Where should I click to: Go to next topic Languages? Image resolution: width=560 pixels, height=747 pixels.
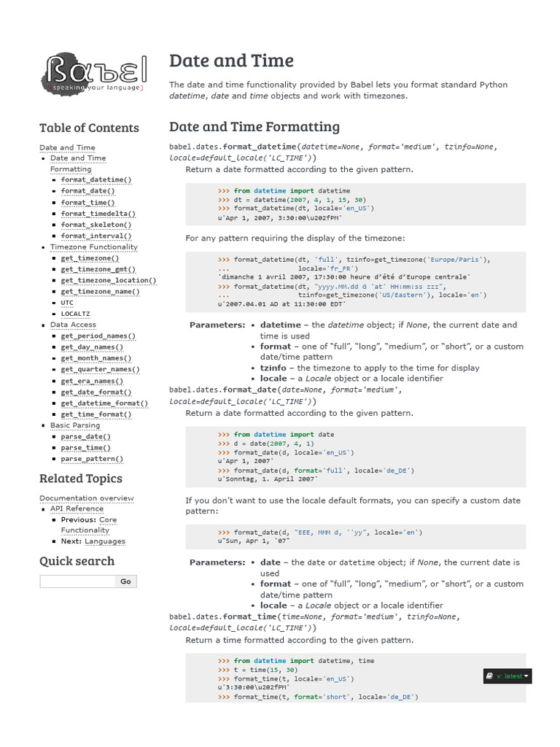point(104,541)
